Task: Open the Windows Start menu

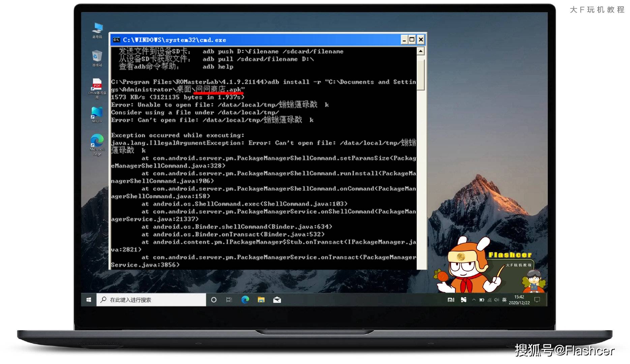Action: point(89,300)
